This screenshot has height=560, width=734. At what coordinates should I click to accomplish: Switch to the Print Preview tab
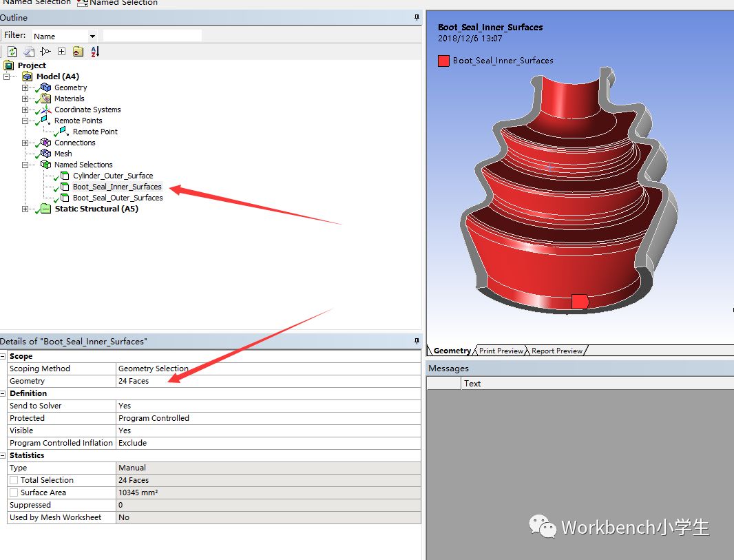pos(501,351)
